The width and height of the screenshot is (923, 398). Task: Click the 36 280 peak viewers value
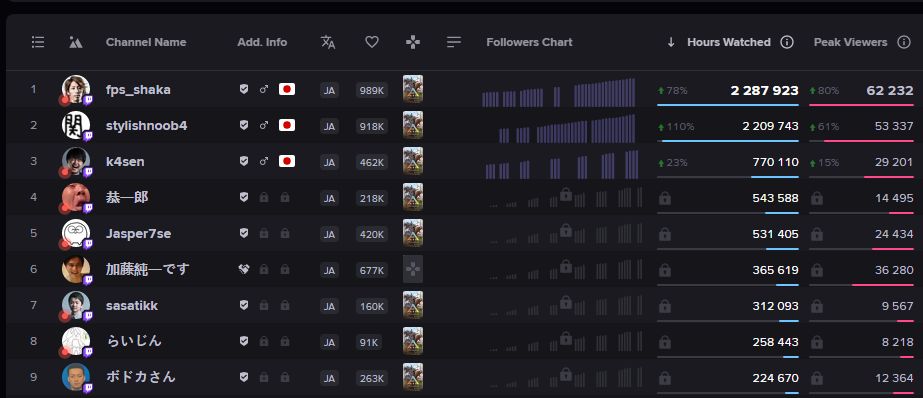[x=894, y=270]
